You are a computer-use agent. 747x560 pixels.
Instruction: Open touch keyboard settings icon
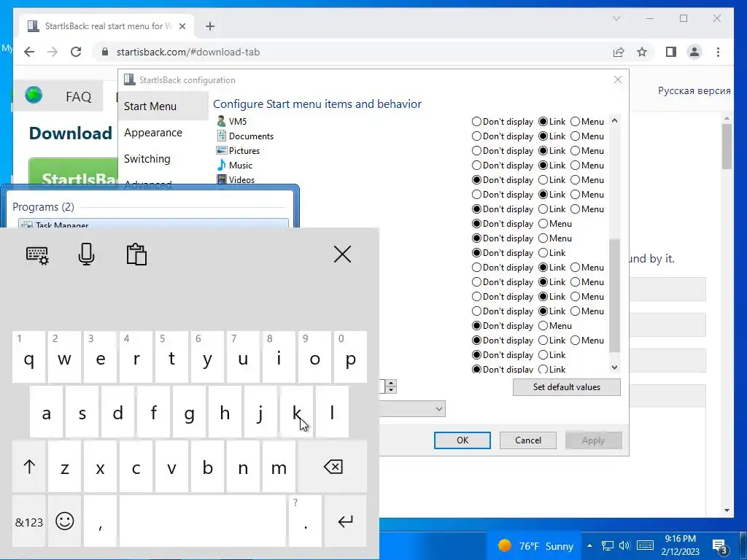click(37, 254)
